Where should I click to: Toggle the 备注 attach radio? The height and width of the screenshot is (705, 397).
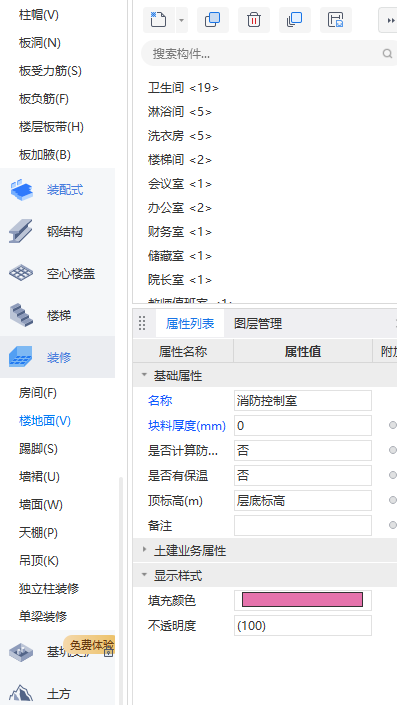pyautogui.click(x=393, y=525)
